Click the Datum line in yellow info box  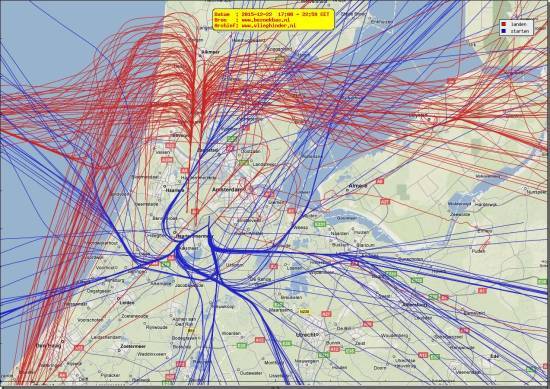pyautogui.click(x=272, y=14)
